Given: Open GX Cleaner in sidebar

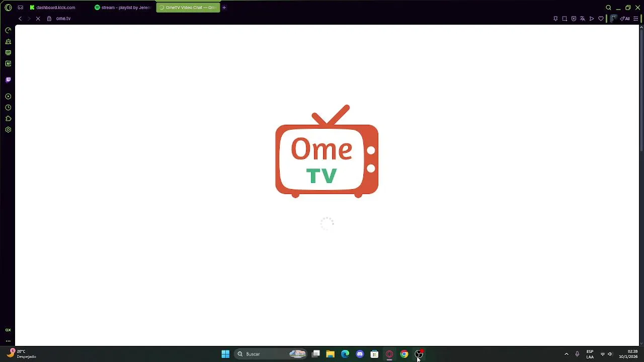Looking at the screenshot, I should 8,41.
